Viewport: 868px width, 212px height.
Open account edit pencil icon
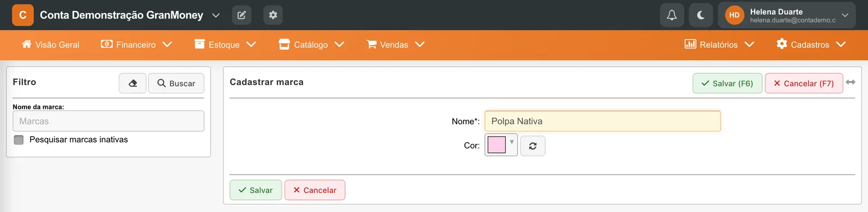pos(241,15)
